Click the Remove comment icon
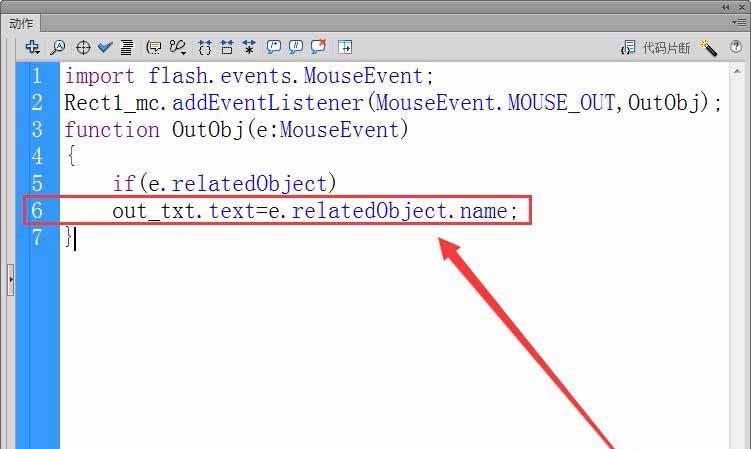The height and width of the screenshot is (449, 751). 319,46
